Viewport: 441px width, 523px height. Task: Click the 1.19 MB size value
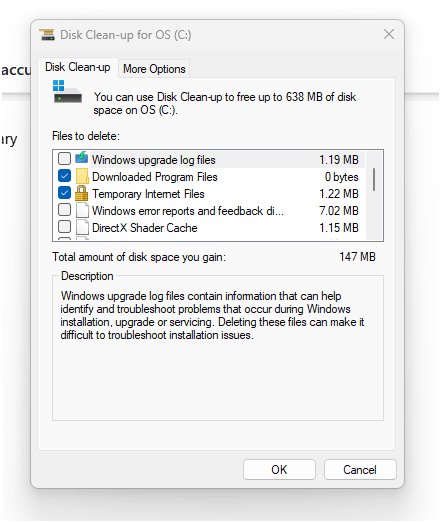339,159
